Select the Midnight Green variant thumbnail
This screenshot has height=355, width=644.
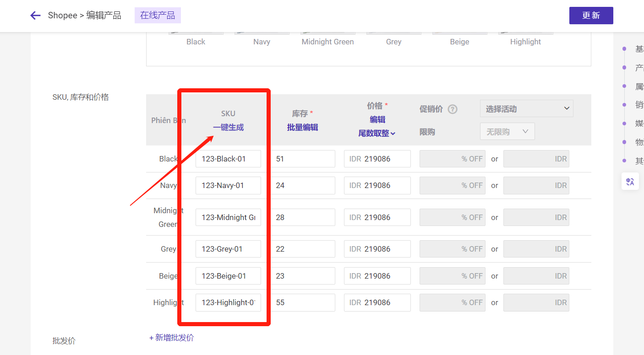pos(327,31)
